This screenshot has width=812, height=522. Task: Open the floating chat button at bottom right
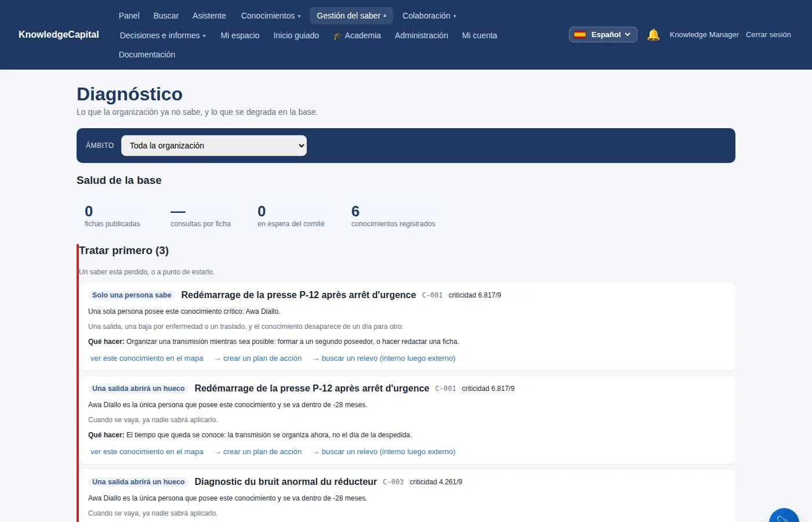point(784,515)
